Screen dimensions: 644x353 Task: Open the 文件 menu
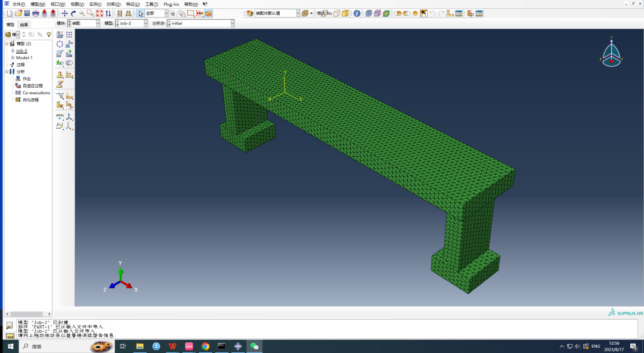coord(18,4)
